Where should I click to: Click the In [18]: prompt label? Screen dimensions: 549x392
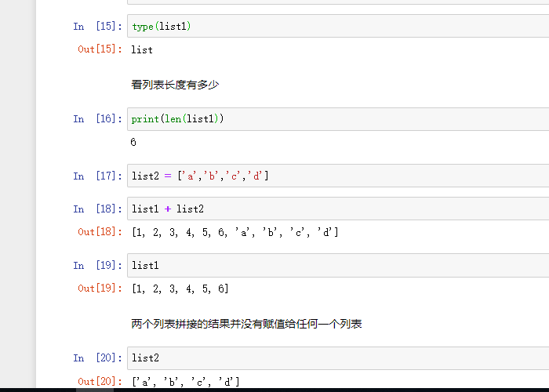[98, 209]
